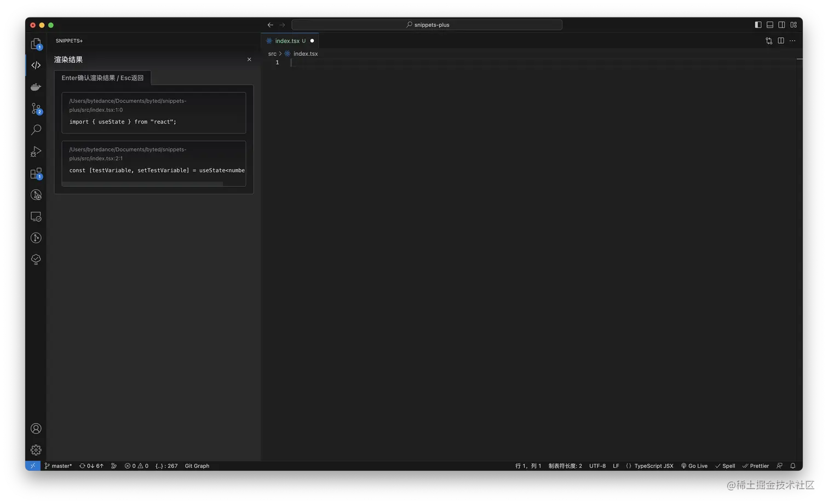
Task: Click line 1 in the editor
Action: 542,62
